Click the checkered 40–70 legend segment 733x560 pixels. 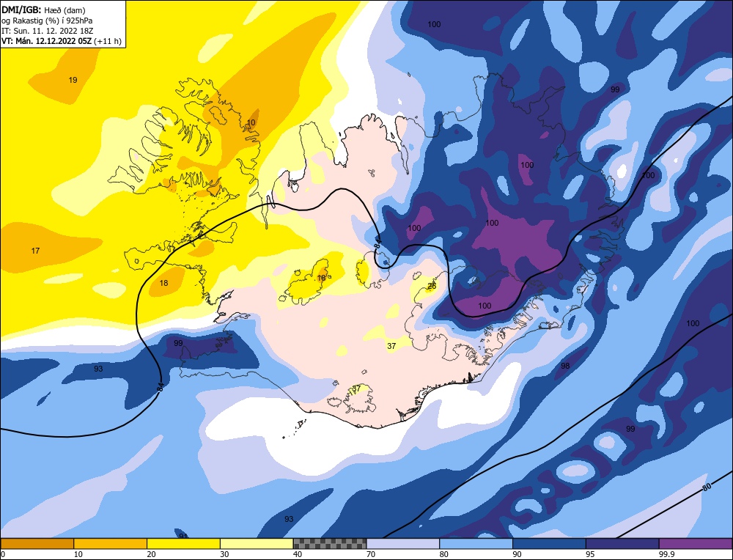coord(330,543)
